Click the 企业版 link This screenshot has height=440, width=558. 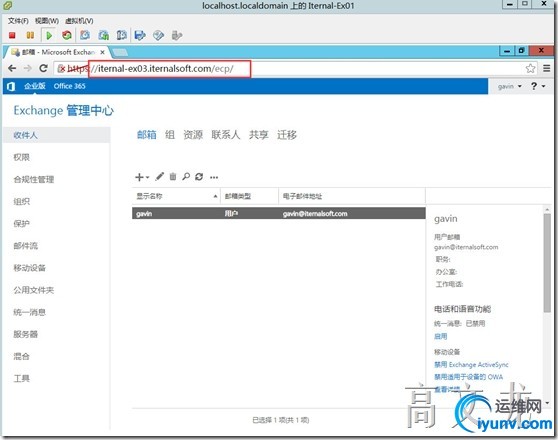tap(35, 86)
